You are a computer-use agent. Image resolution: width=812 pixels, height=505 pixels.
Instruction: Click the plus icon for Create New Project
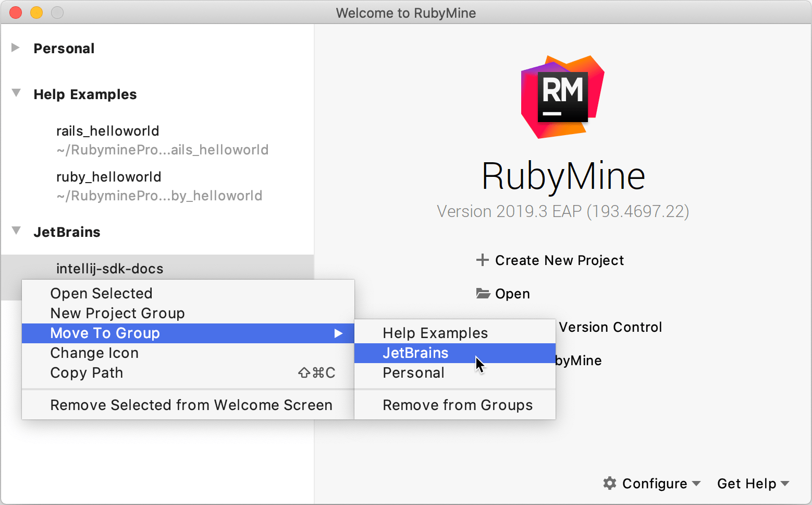coord(482,259)
